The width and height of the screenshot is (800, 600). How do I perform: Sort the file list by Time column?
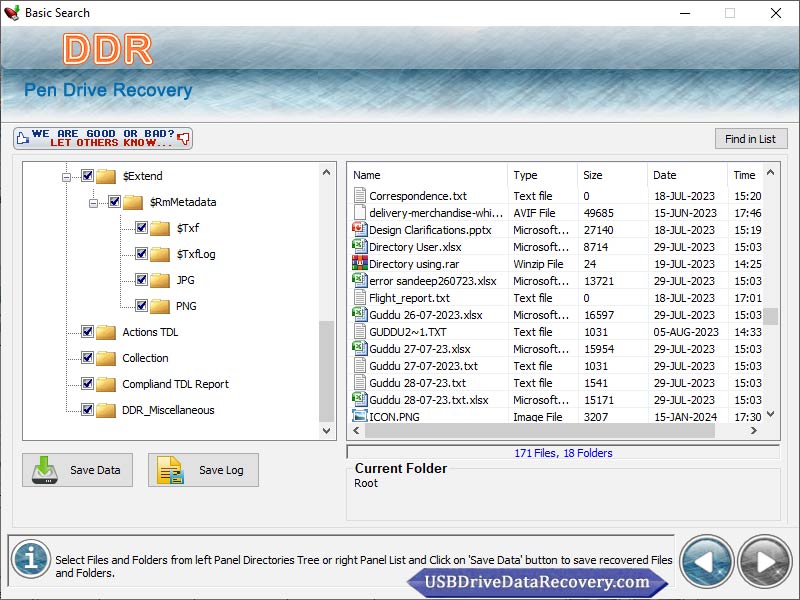[745, 175]
